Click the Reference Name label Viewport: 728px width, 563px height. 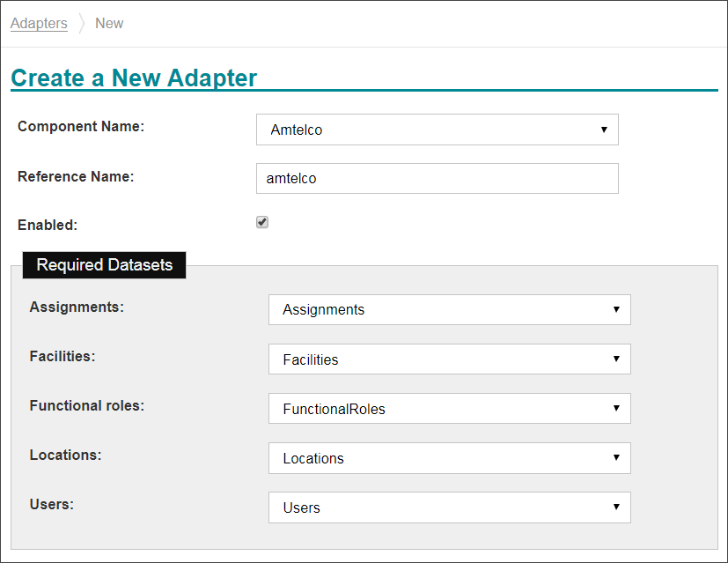pyautogui.click(x=76, y=176)
